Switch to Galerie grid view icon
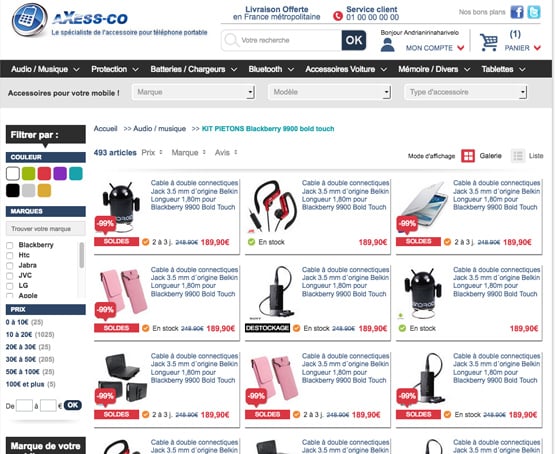555x454 pixels. coord(468,156)
